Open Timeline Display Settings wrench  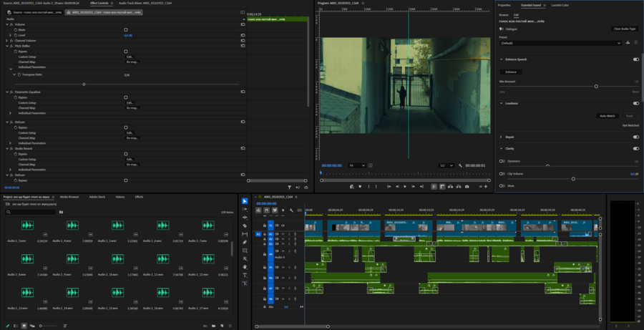click(291, 210)
